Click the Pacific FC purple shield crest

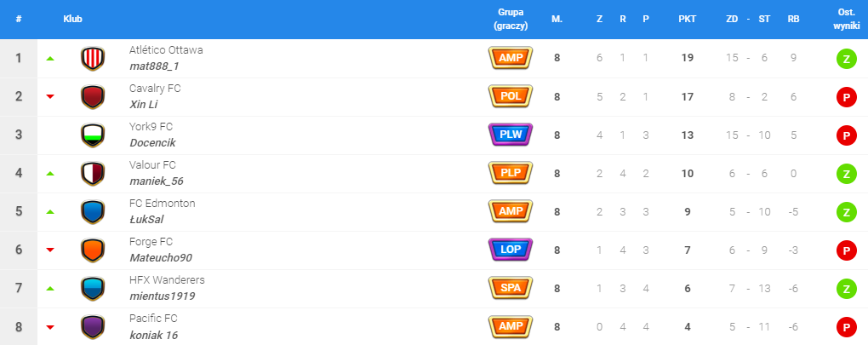(93, 327)
